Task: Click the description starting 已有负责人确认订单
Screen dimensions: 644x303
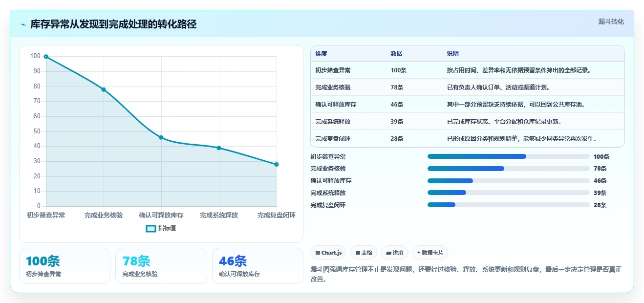Action: 498,87
